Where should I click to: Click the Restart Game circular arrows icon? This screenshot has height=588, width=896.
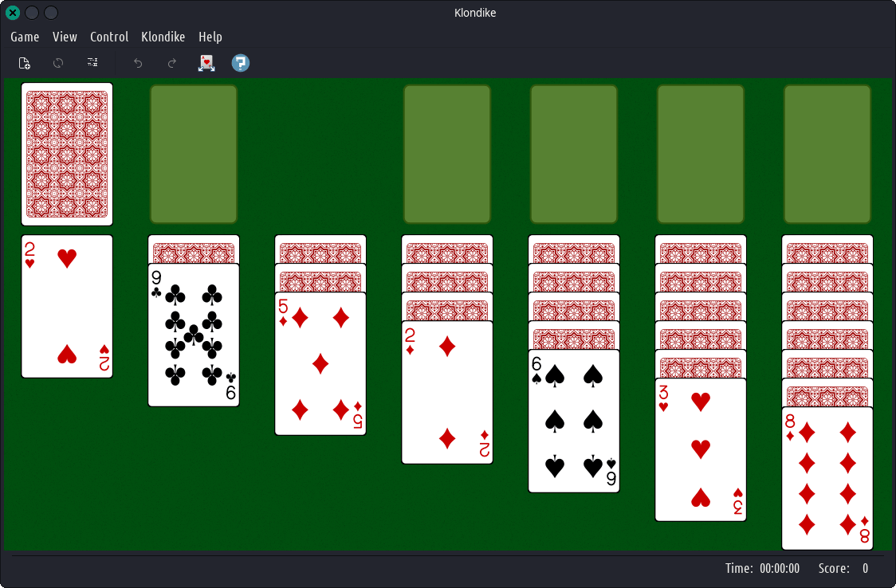[x=58, y=63]
